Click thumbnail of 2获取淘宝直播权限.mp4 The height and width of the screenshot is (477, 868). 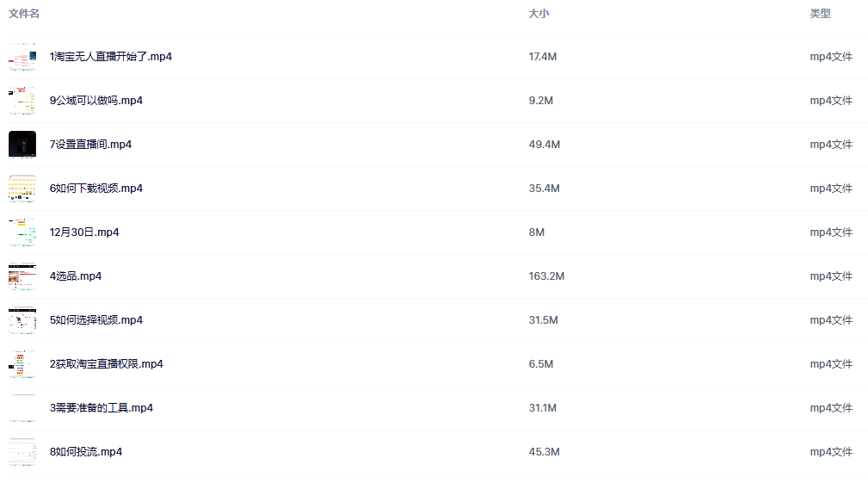click(22, 364)
